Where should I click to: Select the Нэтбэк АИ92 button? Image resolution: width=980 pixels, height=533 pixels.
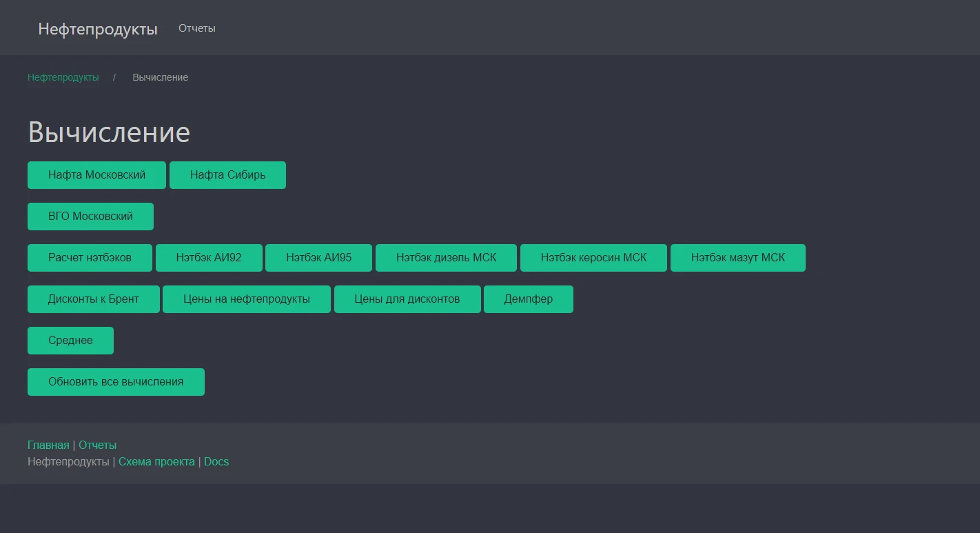point(209,258)
